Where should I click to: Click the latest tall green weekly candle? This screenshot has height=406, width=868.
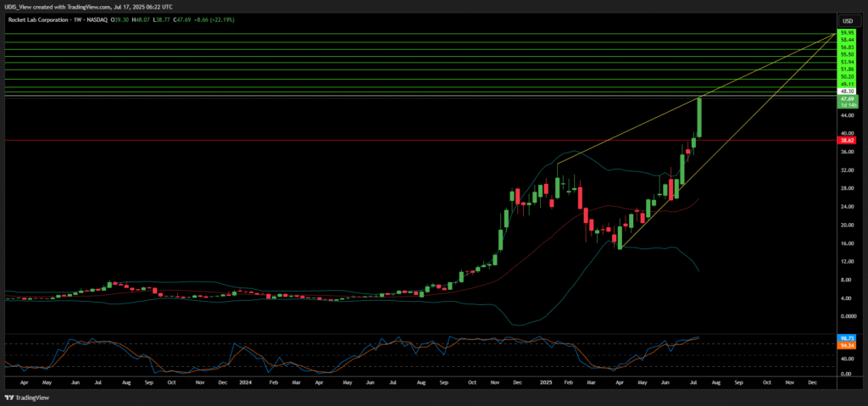click(x=699, y=119)
